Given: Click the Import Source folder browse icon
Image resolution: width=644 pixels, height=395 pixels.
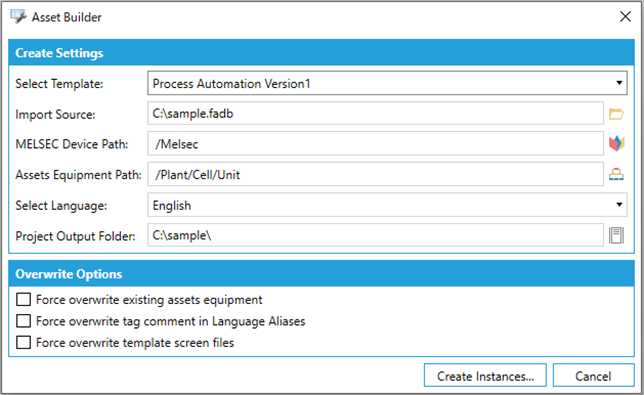Looking at the screenshot, I should tap(616, 114).
